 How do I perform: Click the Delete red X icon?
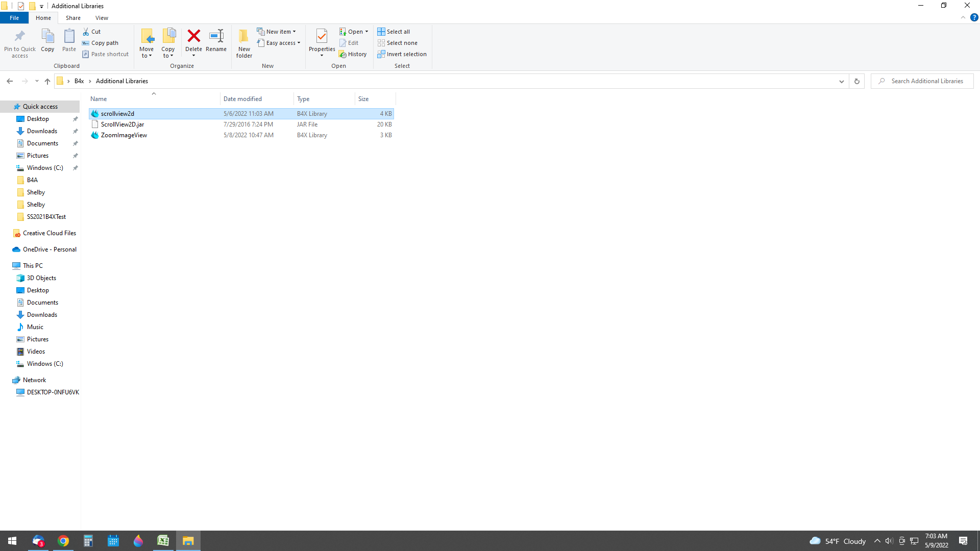coord(193,36)
